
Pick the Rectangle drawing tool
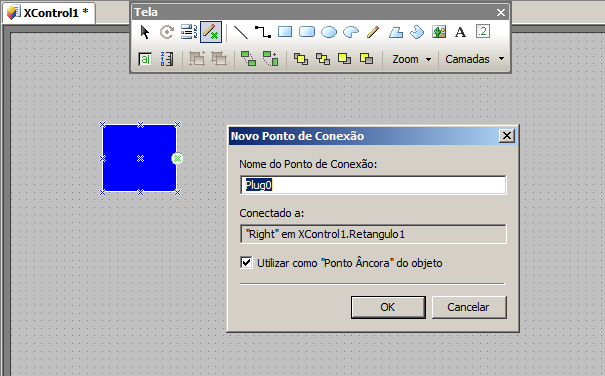coord(285,32)
